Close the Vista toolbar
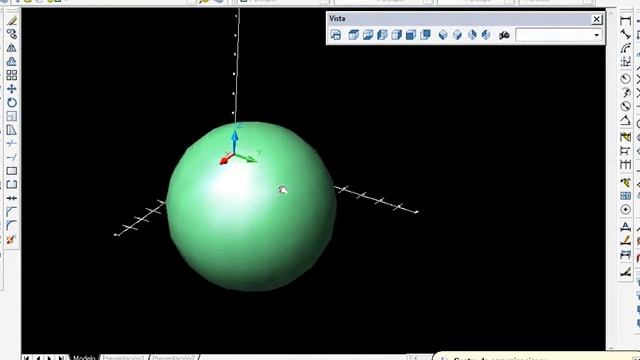Image resolution: width=640 pixels, height=360 pixels. coord(596,19)
